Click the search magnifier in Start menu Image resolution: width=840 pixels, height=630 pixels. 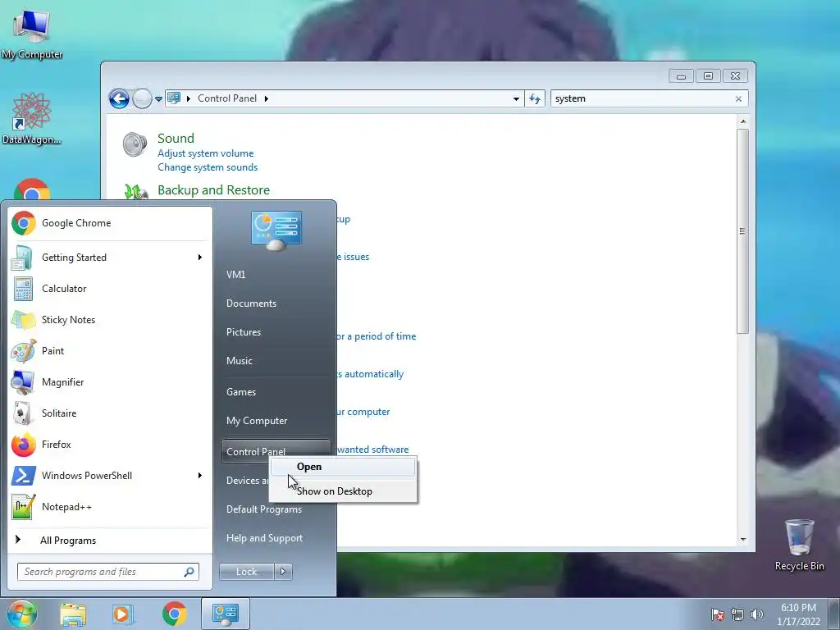pos(189,572)
